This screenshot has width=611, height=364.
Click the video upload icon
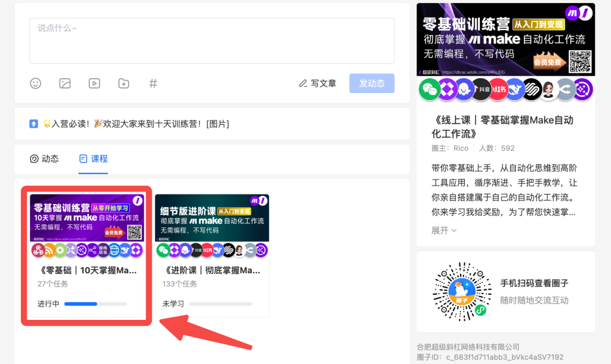coord(94,84)
